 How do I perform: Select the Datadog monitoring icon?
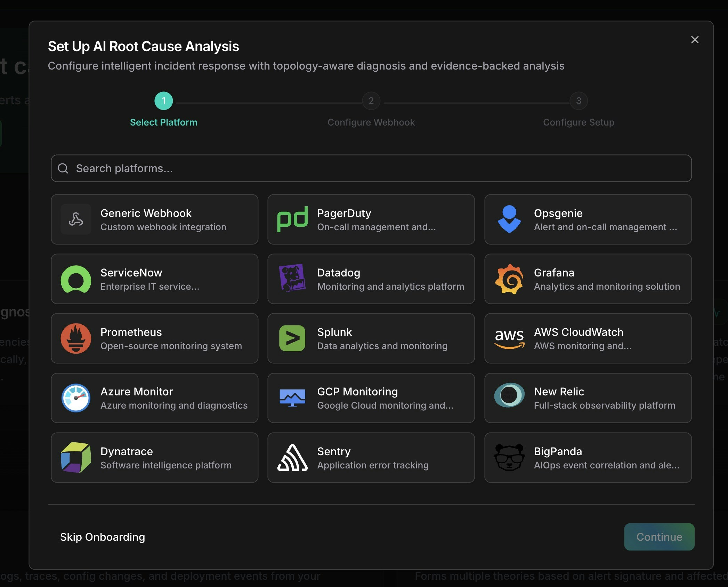coord(292,279)
